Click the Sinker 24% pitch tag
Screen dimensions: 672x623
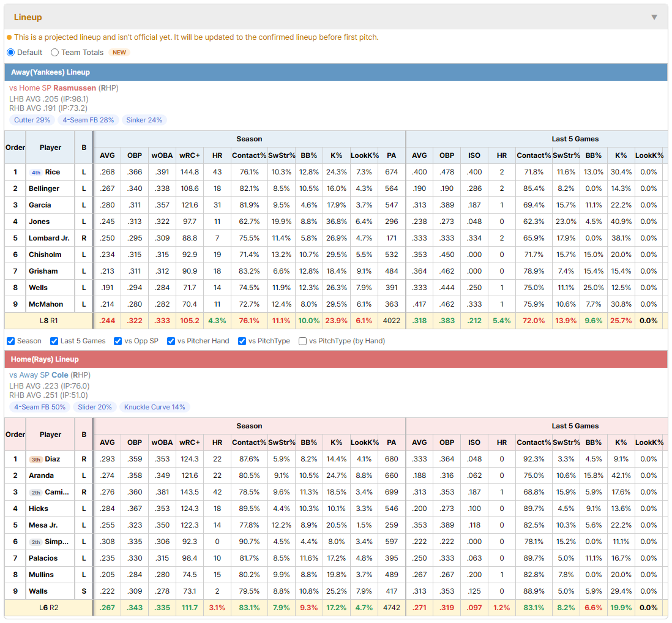[144, 120]
